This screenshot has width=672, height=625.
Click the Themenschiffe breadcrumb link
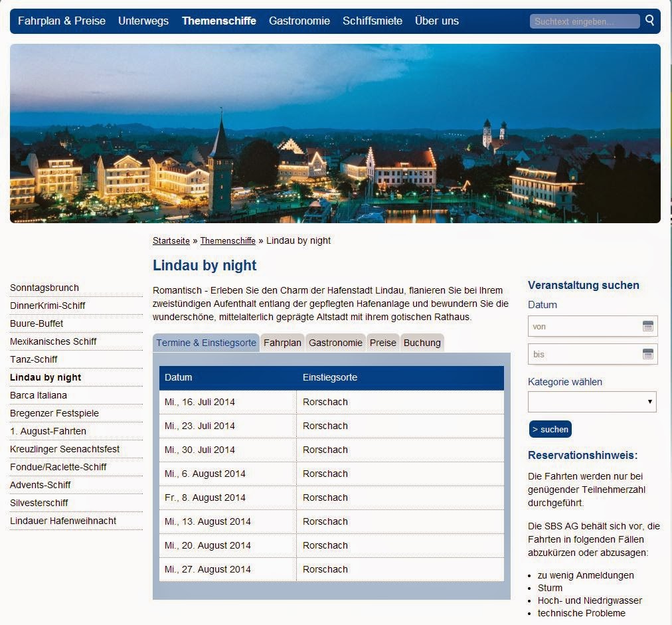click(228, 240)
